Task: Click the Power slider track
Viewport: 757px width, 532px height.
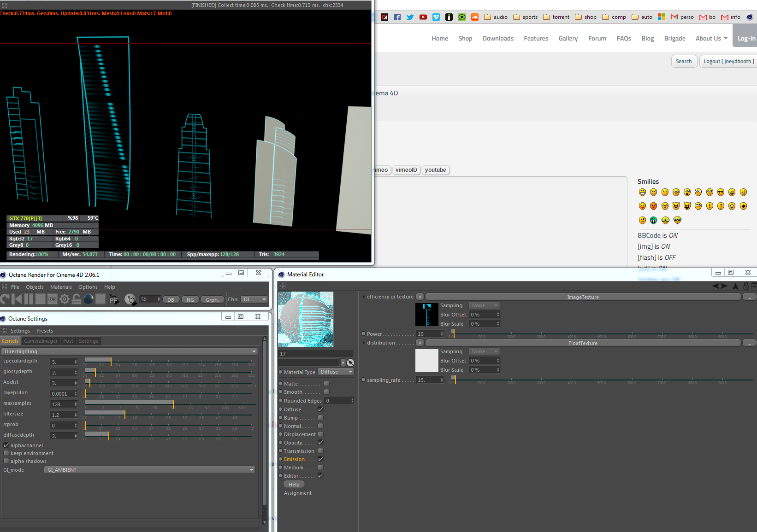Action: (x=599, y=334)
